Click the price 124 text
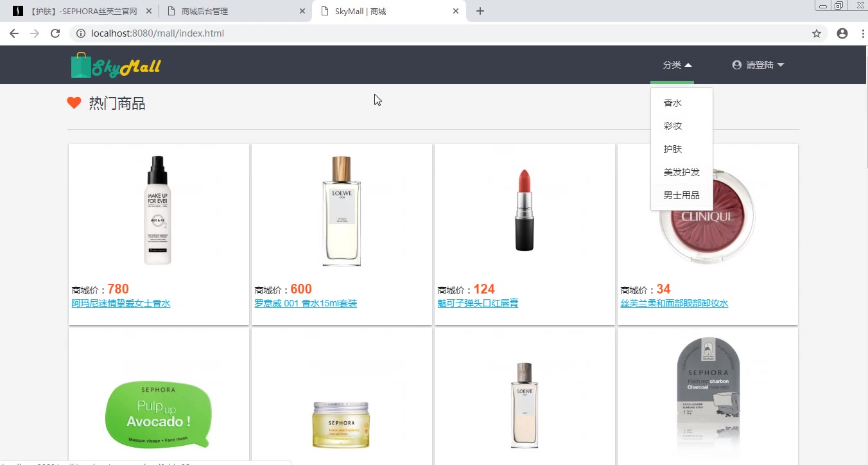Viewport: 868px width, 465px height. click(484, 289)
